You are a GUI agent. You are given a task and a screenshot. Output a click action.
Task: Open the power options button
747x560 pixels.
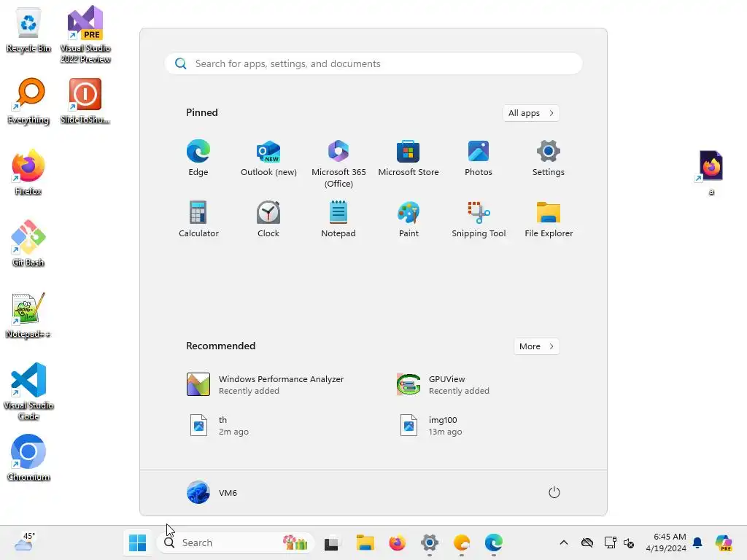tap(554, 492)
